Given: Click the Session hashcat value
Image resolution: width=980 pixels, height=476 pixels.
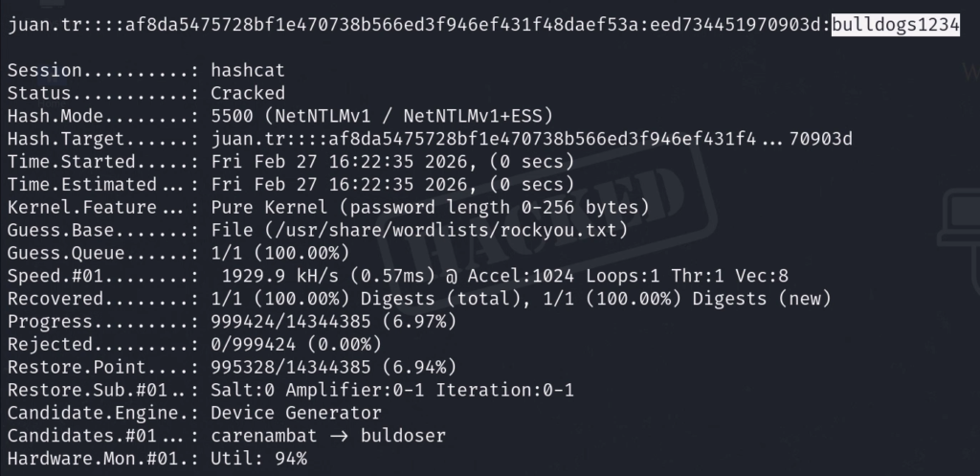Looking at the screenshot, I should [x=248, y=71].
